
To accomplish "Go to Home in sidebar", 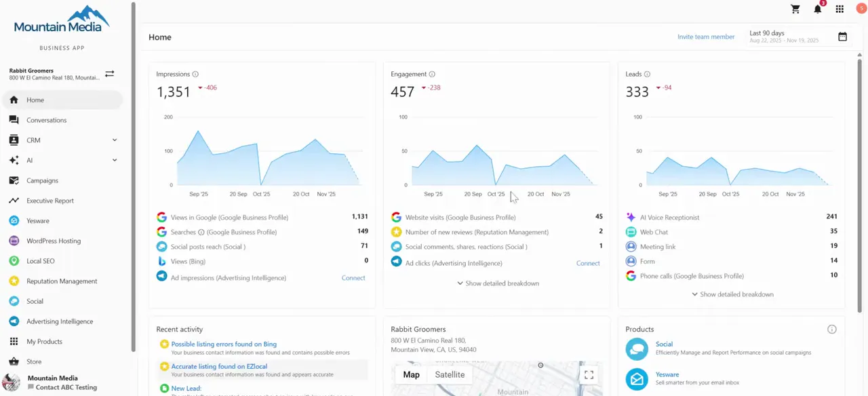I will point(62,100).
